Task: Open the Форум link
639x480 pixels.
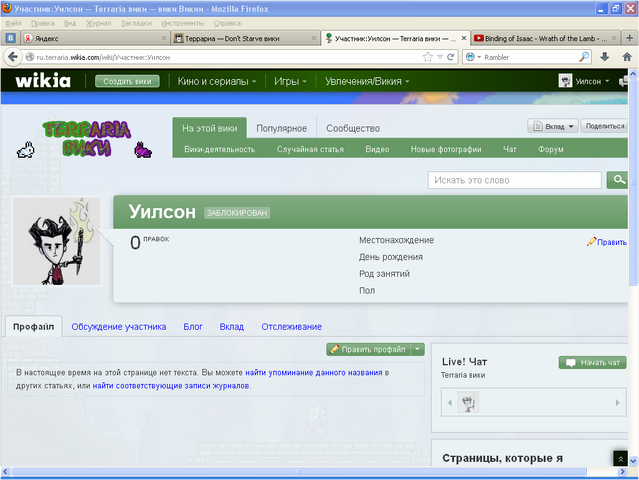Action: click(x=551, y=149)
